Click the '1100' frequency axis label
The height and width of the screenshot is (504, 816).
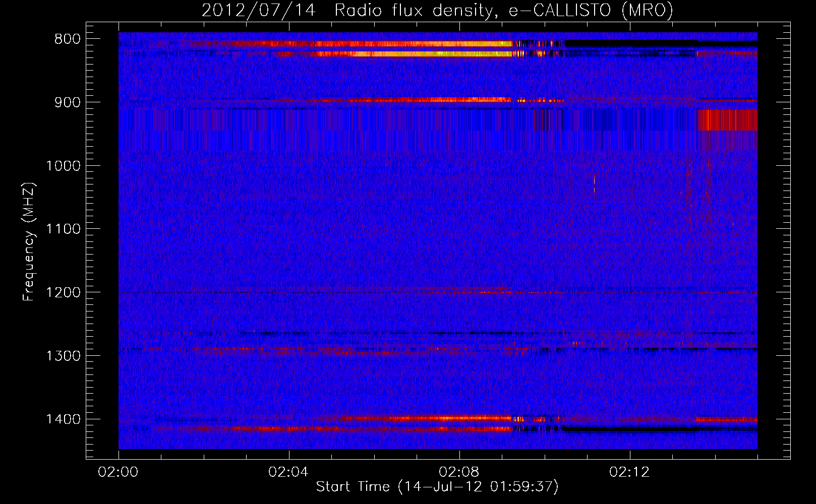coord(63,229)
